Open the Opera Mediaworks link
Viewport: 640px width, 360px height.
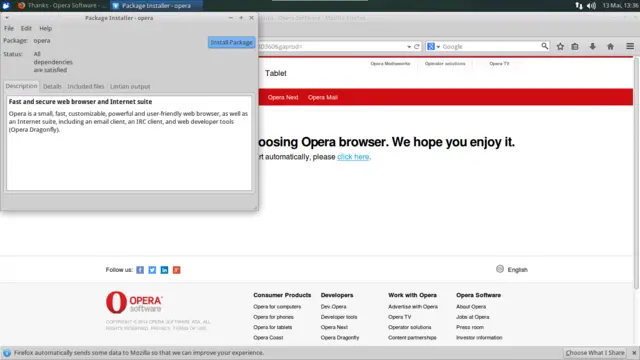point(390,64)
